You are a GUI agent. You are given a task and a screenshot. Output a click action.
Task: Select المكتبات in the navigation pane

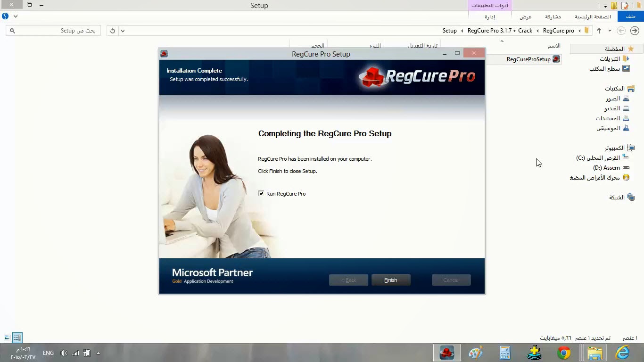(615, 89)
